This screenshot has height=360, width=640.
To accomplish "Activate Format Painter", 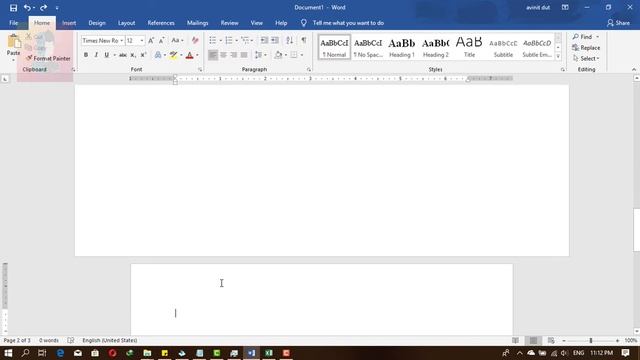I will pyautogui.click(x=48, y=58).
